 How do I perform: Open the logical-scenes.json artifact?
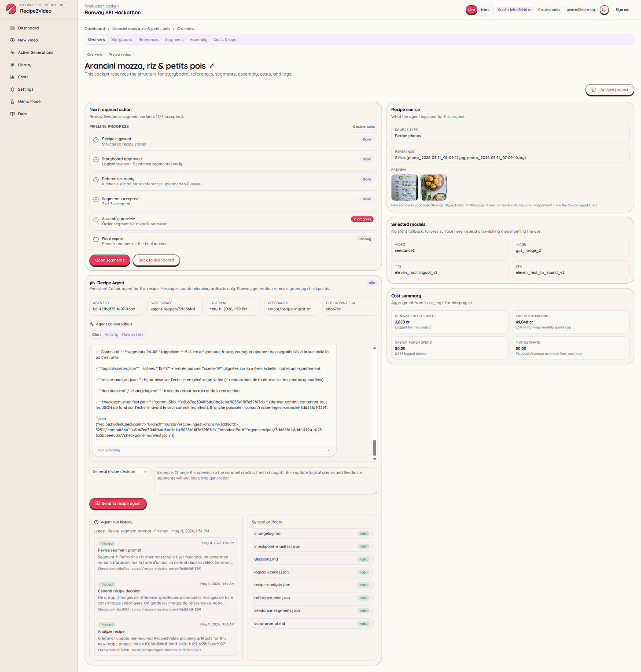tap(312, 572)
